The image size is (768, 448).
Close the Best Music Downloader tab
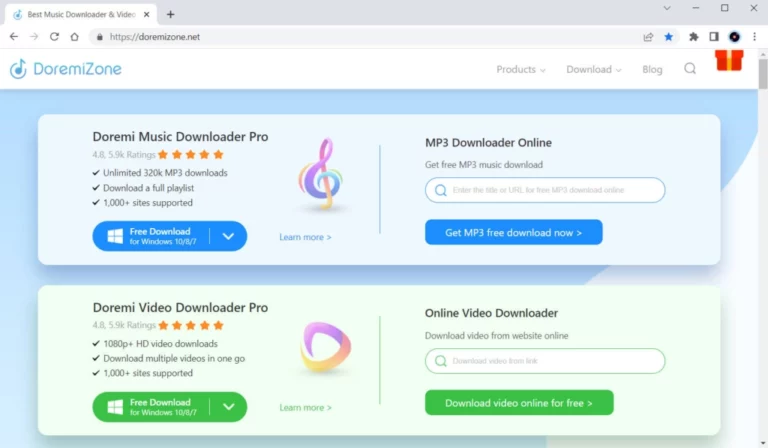pyautogui.click(x=146, y=15)
